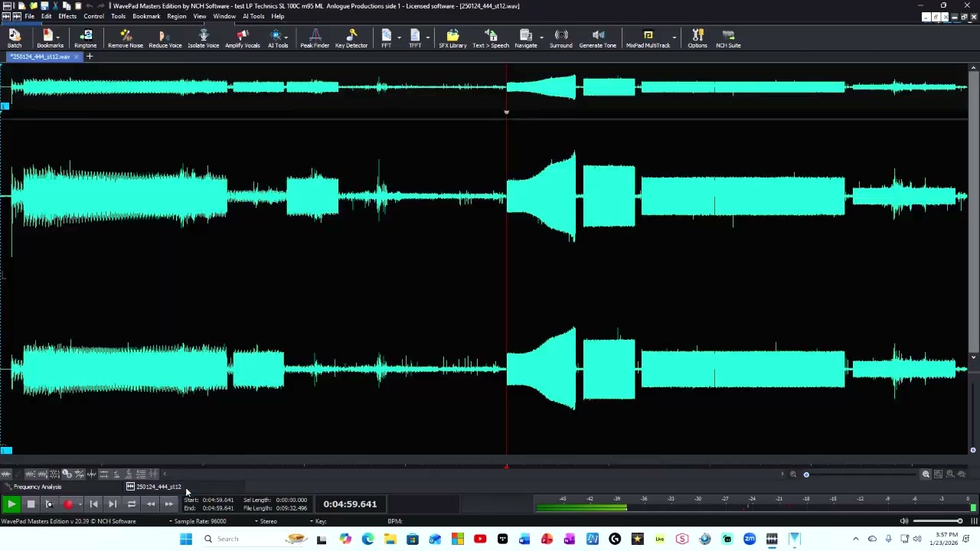Image resolution: width=980 pixels, height=551 pixels.
Task: Add a new file tab with plus
Action: (x=90, y=57)
